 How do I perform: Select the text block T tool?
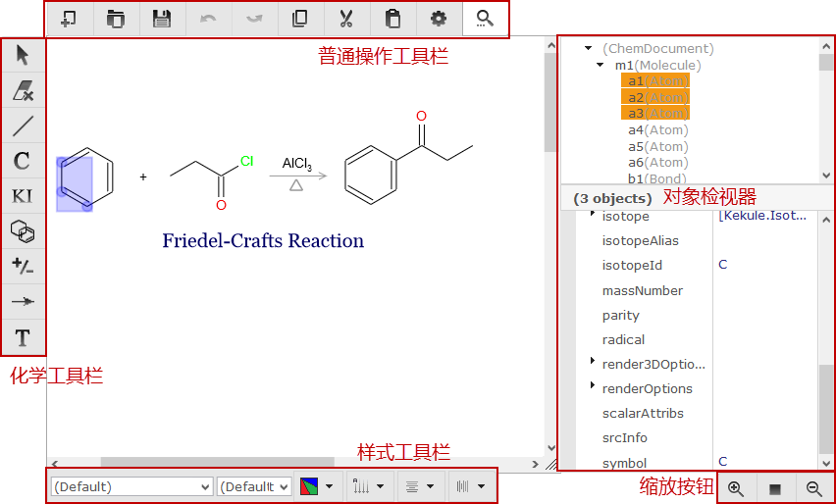pos(23,337)
